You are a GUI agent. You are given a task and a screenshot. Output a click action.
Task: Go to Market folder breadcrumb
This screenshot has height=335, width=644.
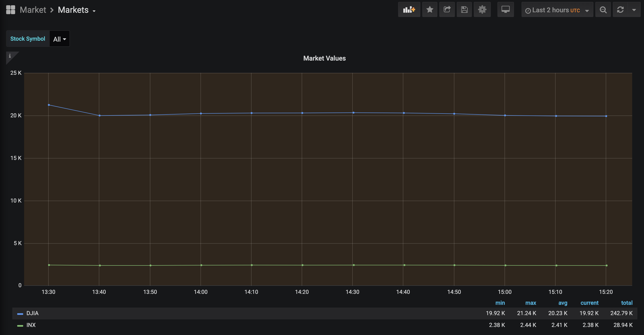coord(33,10)
